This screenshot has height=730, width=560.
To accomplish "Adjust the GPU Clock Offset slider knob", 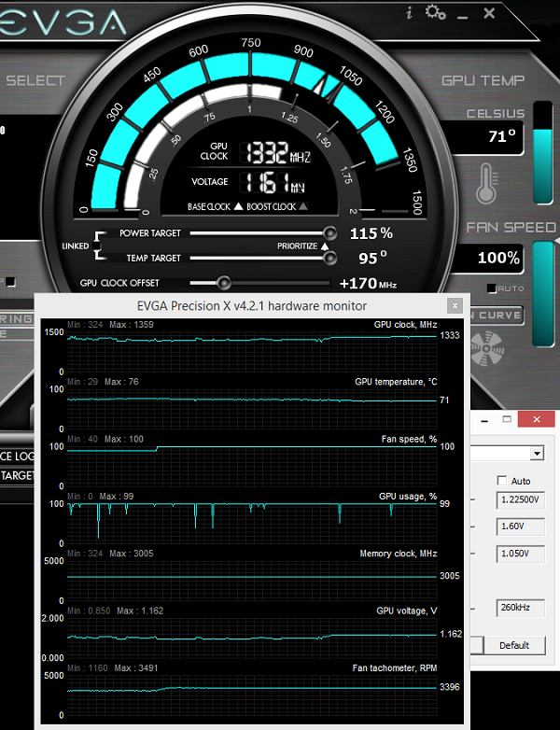I will tap(224, 283).
